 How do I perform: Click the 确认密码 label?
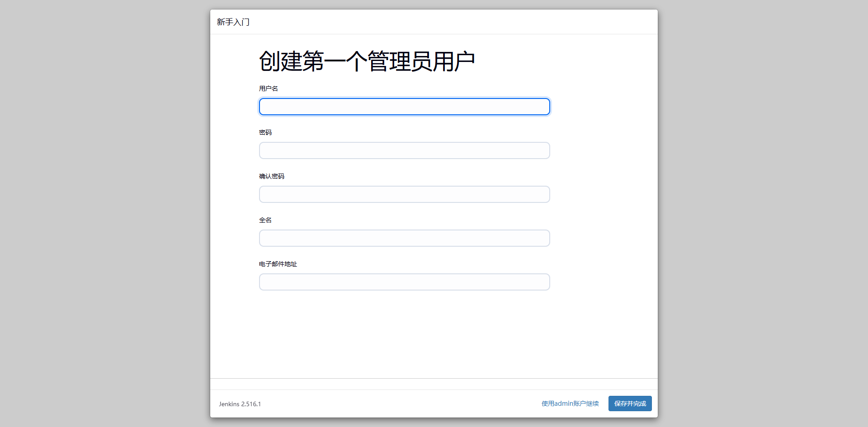tap(272, 176)
